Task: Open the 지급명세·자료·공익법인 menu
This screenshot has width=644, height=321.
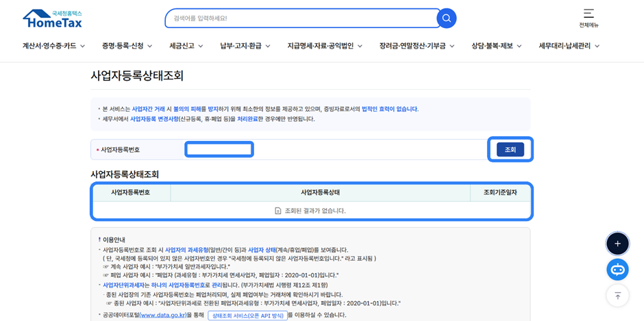Action: pos(325,46)
